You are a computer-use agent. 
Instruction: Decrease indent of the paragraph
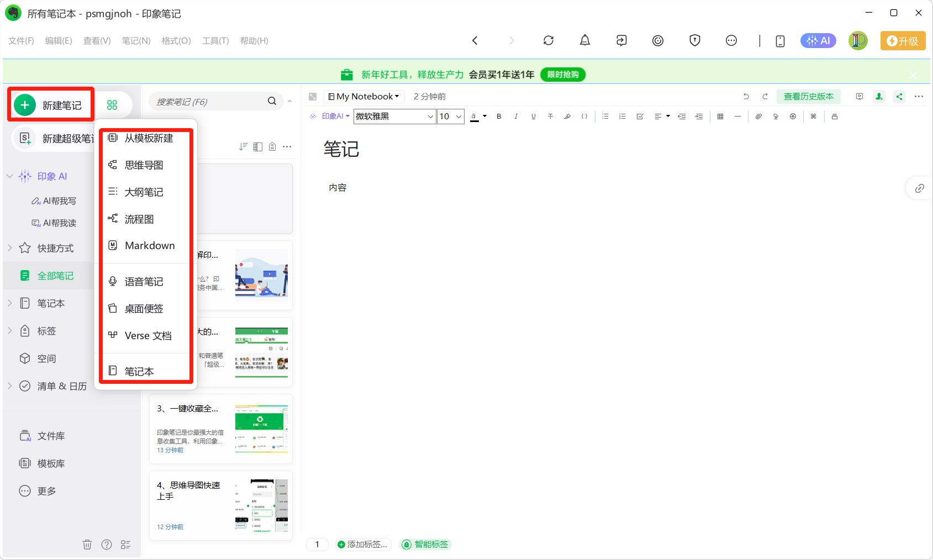(682, 117)
